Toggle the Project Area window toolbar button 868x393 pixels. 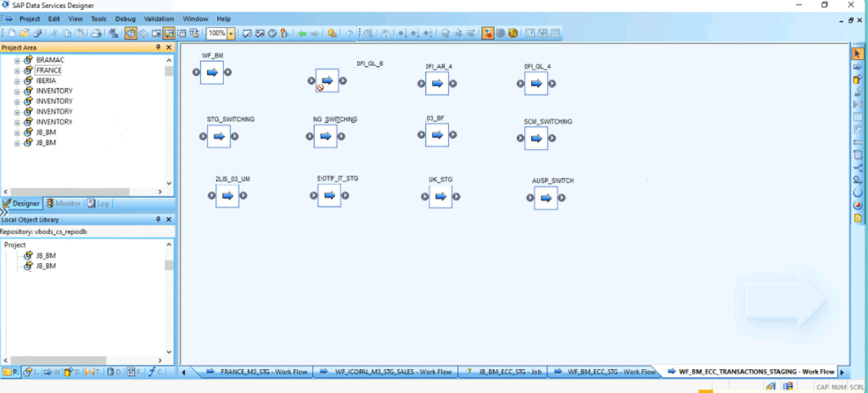pos(168,33)
